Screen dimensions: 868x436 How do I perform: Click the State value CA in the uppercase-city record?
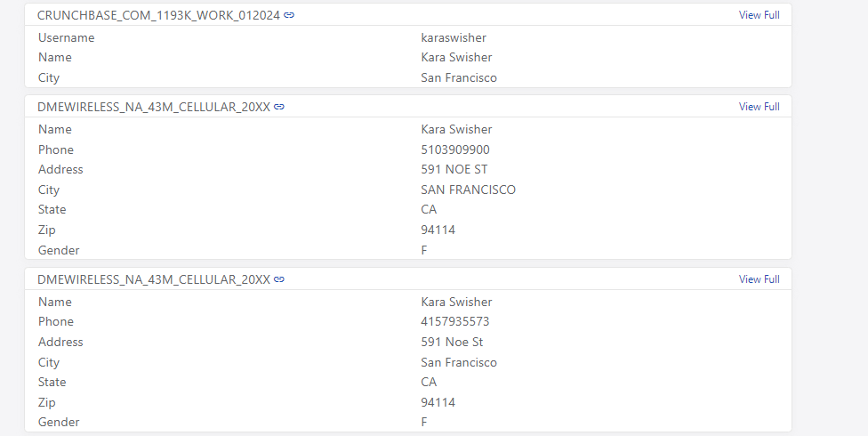click(429, 209)
